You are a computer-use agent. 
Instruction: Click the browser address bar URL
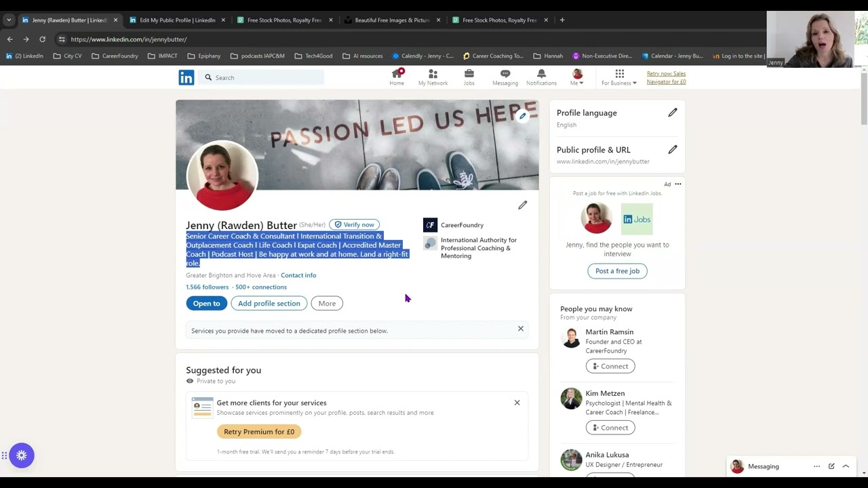tap(129, 39)
